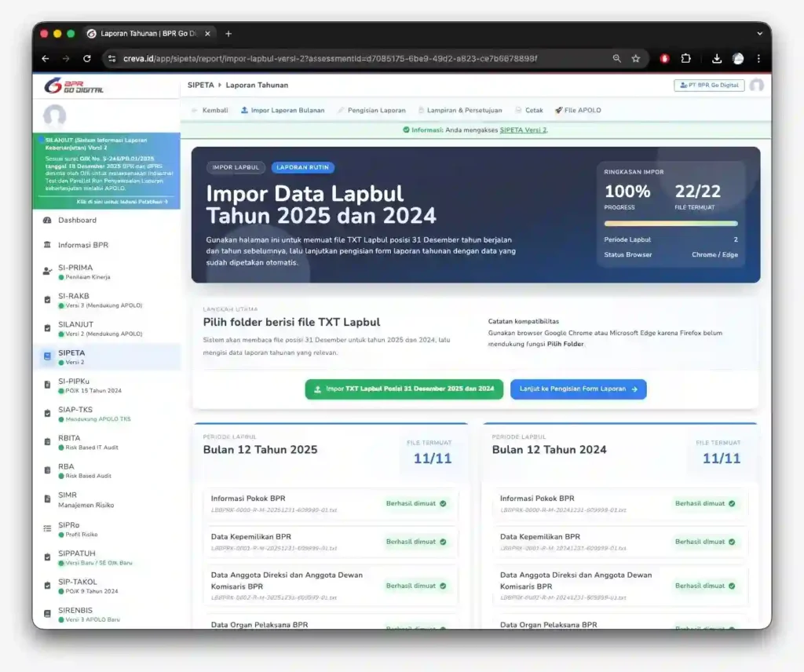Click the search zoom icon in address bar
Image resolution: width=804 pixels, height=672 pixels.
point(617,59)
